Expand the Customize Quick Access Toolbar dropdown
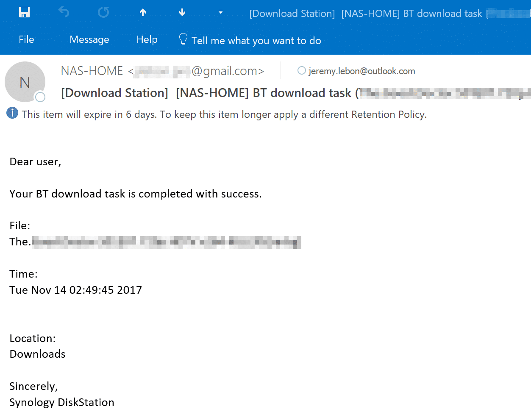Screen dimensions: 531x420 click(x=220, y=12)
